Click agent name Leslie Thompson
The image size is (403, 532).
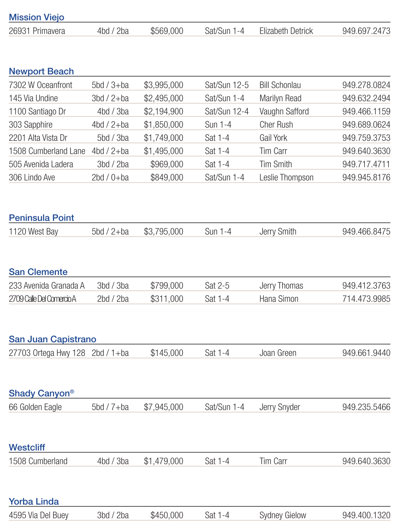(x=286, y=177)
